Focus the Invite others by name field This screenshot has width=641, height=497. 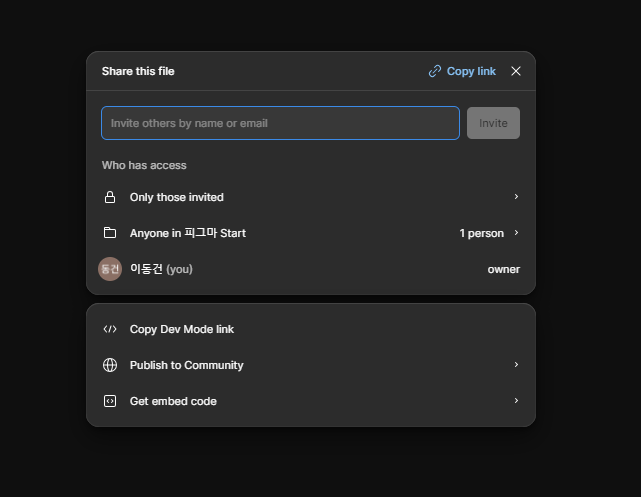tap(280, 123)
